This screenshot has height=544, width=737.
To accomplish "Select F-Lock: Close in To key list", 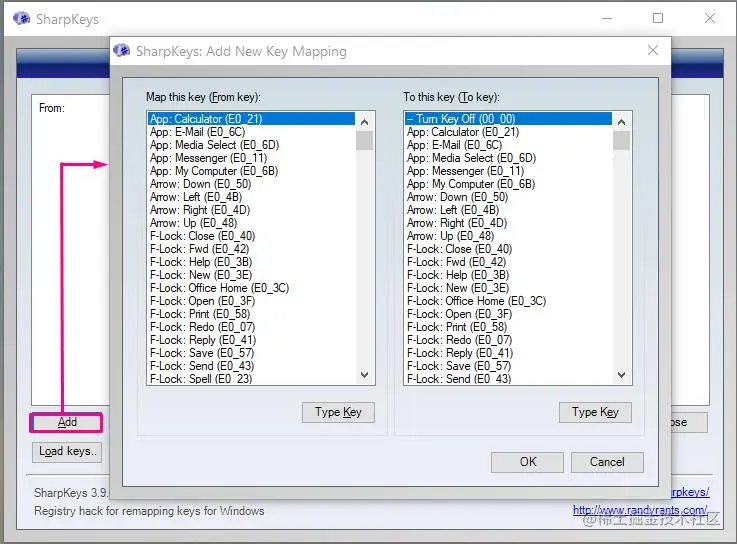I will 509,249.
